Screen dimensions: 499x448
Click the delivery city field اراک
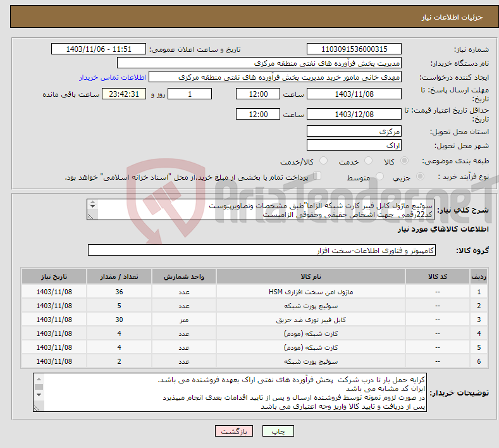point(354,145)
